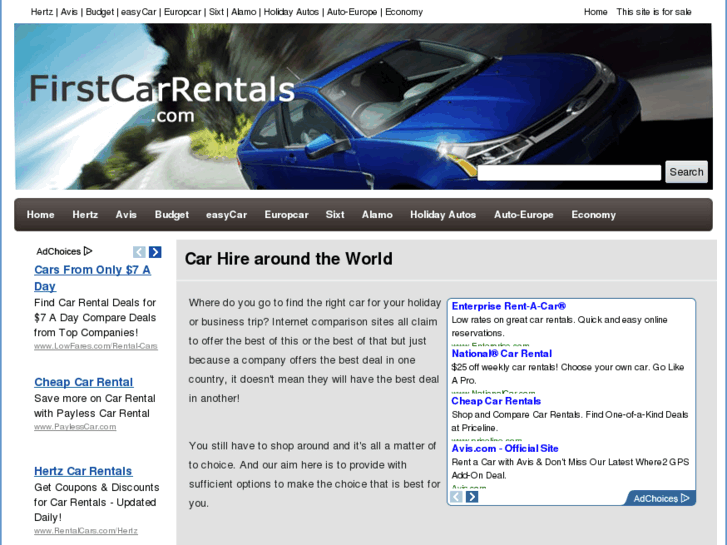This screenshot has width=727, height=545.
Task: Click the 'This site is for sale' link
Action: pos(654,12)
